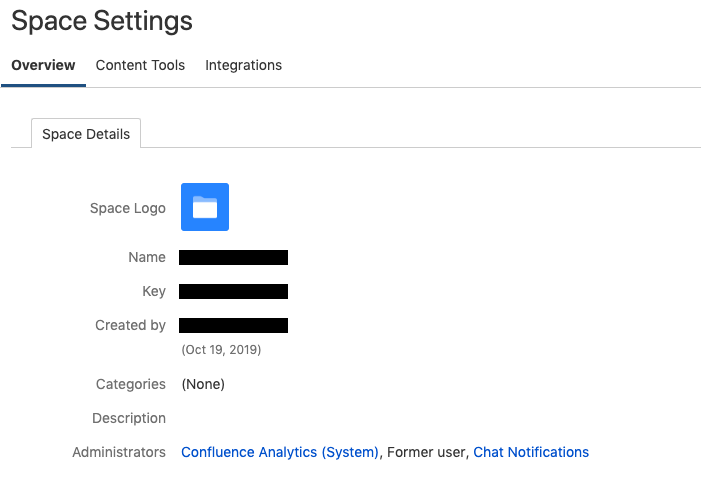This screenshot has width=701, height=504.
Task: Click the Categories label
Action: (131, 384)
